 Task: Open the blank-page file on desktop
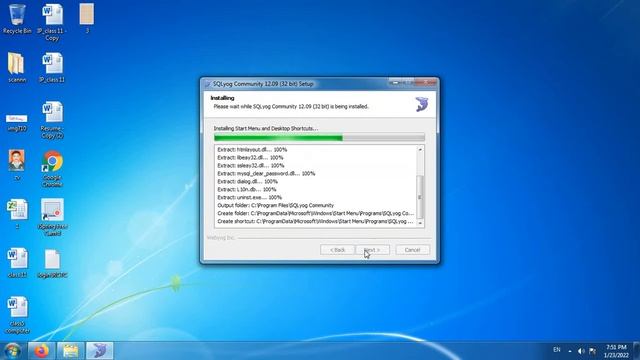pos(52,263)
